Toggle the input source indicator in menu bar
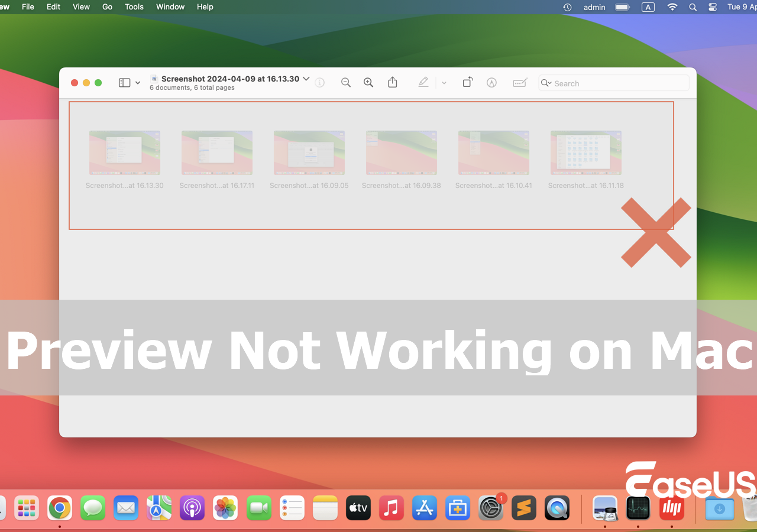 [x=648, y=7]
